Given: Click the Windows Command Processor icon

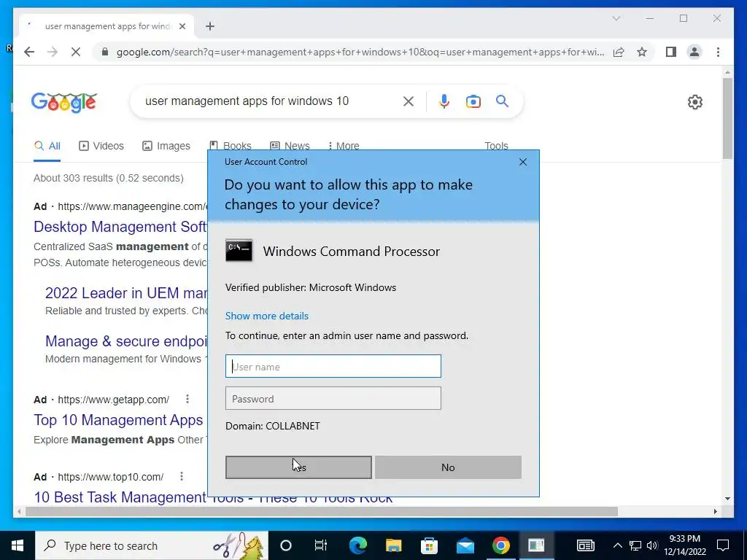Looking at the screenshot, I should coord(239,251).
